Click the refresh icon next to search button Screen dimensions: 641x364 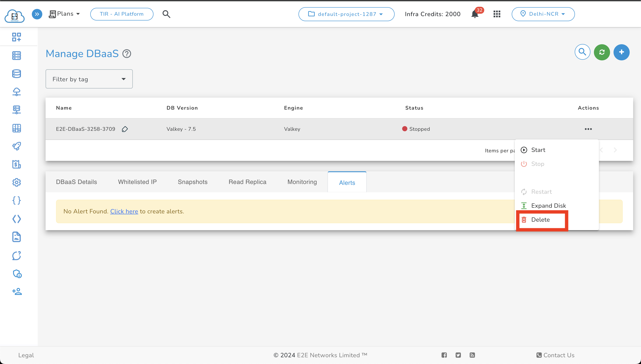(601, 52)
